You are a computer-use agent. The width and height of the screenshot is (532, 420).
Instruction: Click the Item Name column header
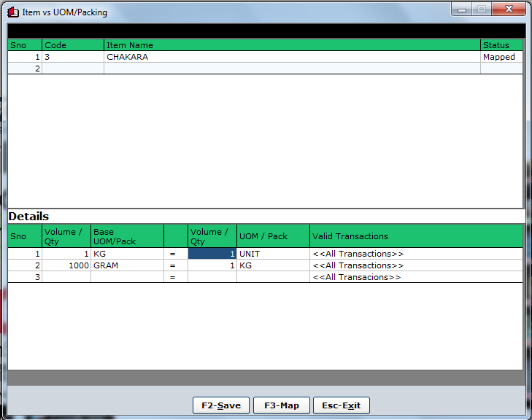click(x=292, y=45)
